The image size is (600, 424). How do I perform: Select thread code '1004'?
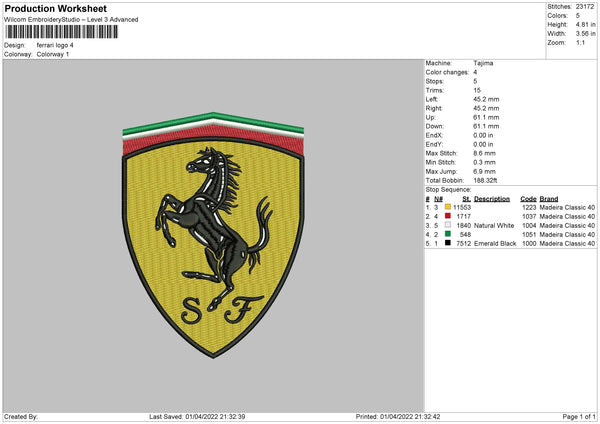point(529,225)
